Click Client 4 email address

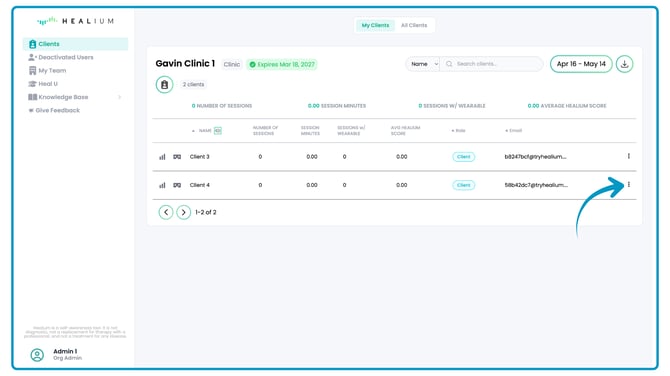coord(536,185)
